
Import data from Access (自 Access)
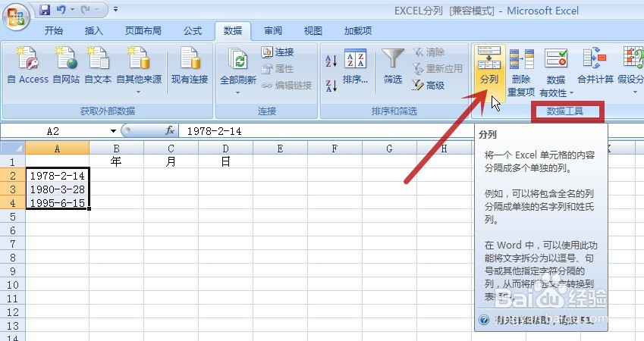(x=28, y=65)
